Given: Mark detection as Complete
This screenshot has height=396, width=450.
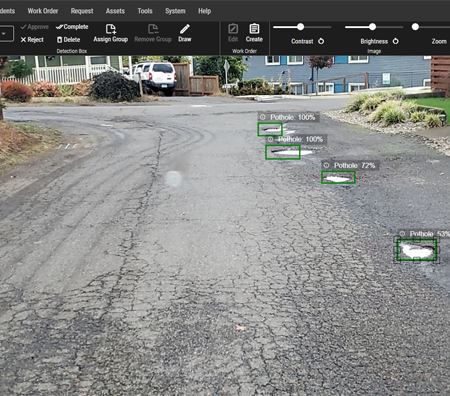Looking at the screenshot, I should tap(72, 27).
